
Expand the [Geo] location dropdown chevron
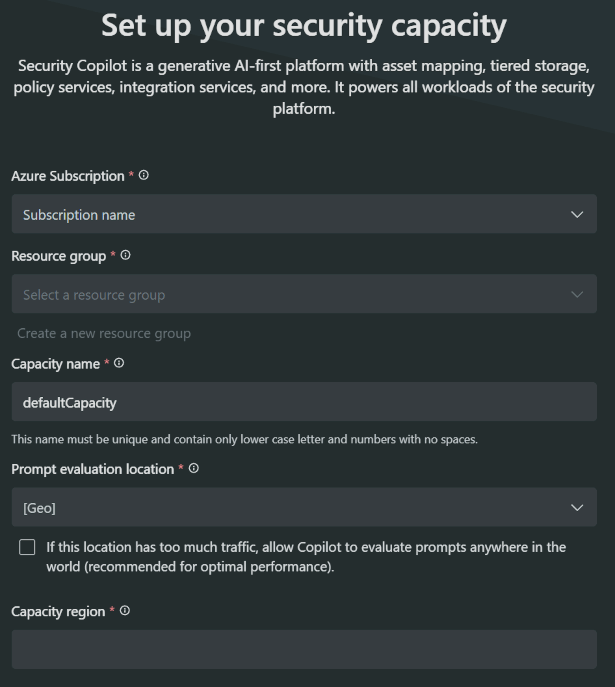pos(576,507)
